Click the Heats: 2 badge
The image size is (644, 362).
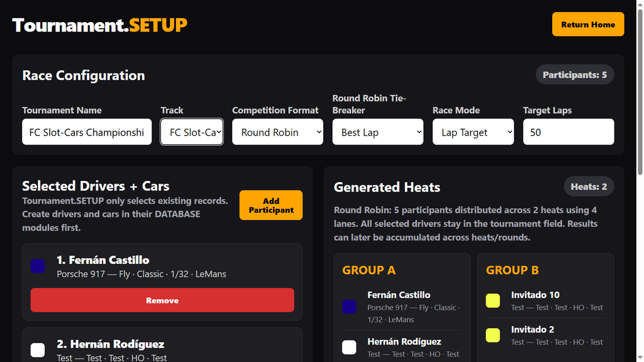(589, 186)
